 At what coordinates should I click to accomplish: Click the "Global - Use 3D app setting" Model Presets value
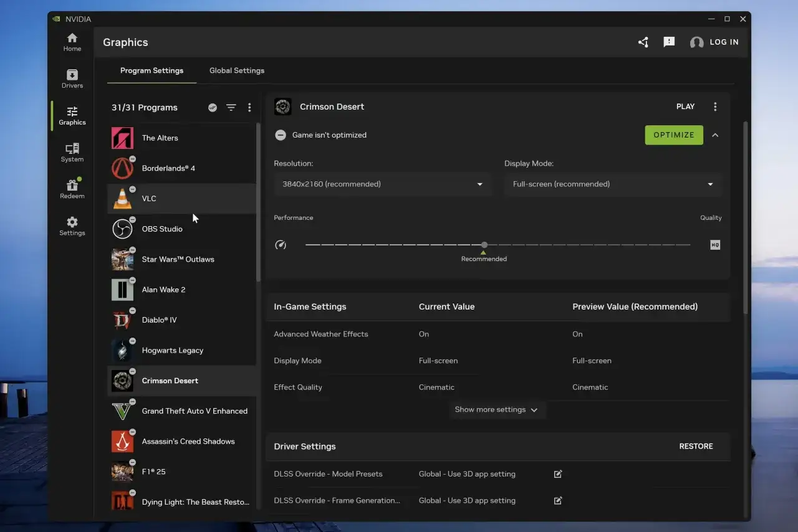pos(467,474)
